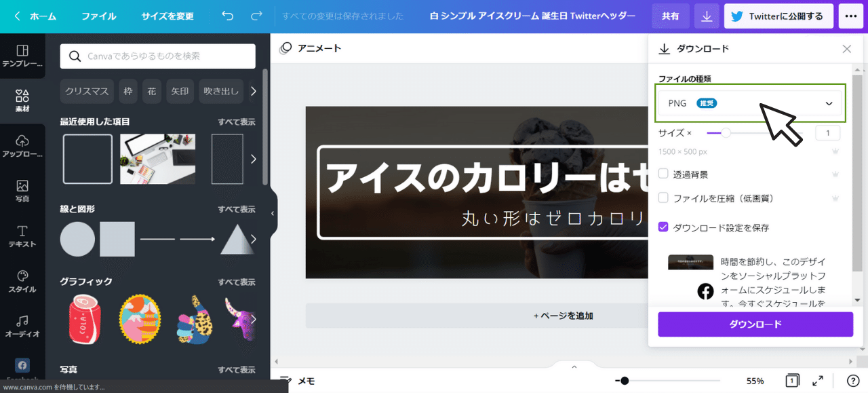The height and width of the screenshot is (393, 868).
Task: Click the 共有 share button
Action: [x=671, y=16]
